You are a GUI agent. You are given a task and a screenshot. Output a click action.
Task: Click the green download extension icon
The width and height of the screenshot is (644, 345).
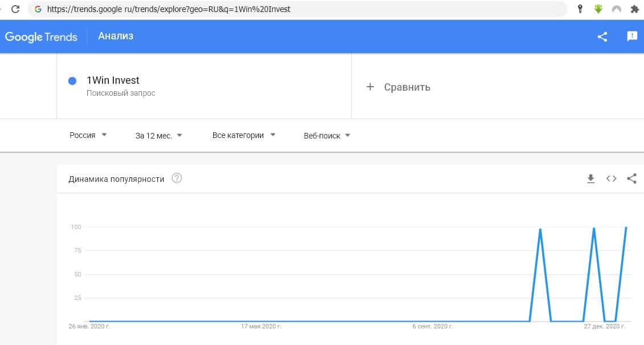coord(598,9)
